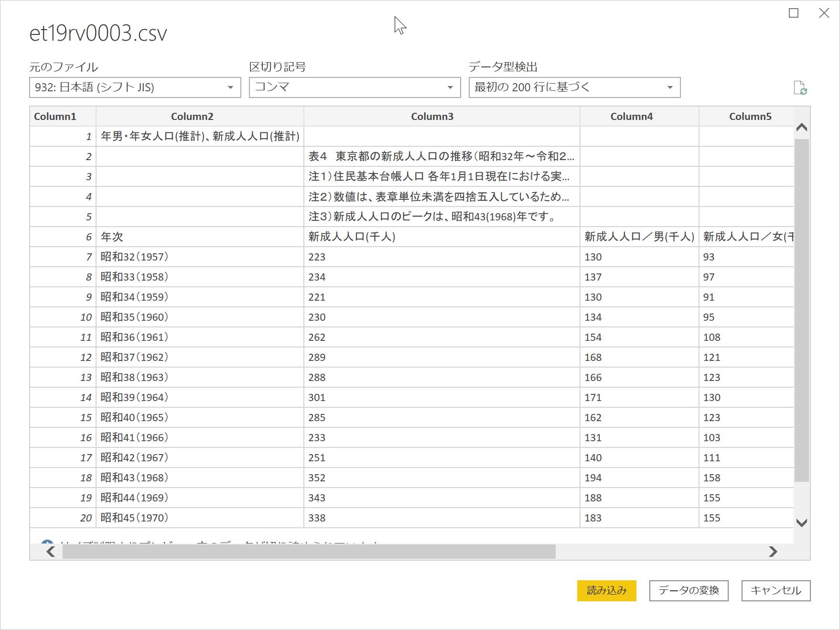Click the 昭和34(1959) cell
Viewport: 840px width, 630px height.
click(x=200, y=297)
